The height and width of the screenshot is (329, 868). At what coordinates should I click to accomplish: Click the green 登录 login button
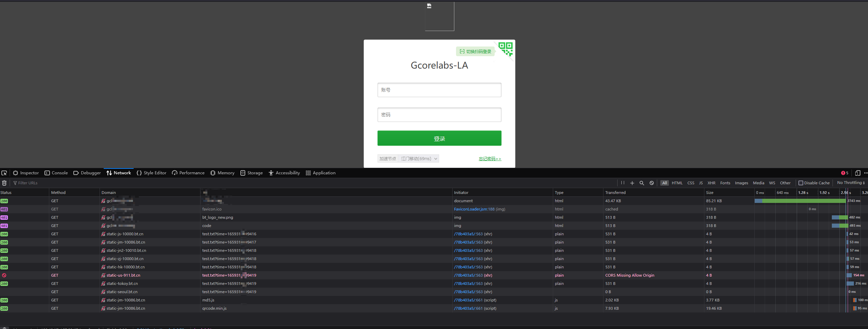coord(440,138)
